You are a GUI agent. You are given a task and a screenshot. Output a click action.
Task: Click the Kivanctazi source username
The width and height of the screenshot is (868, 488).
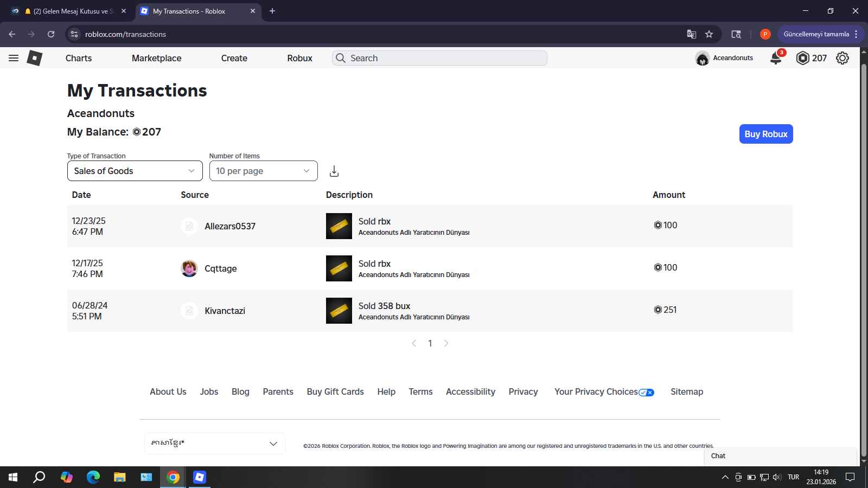click(225, 311)
